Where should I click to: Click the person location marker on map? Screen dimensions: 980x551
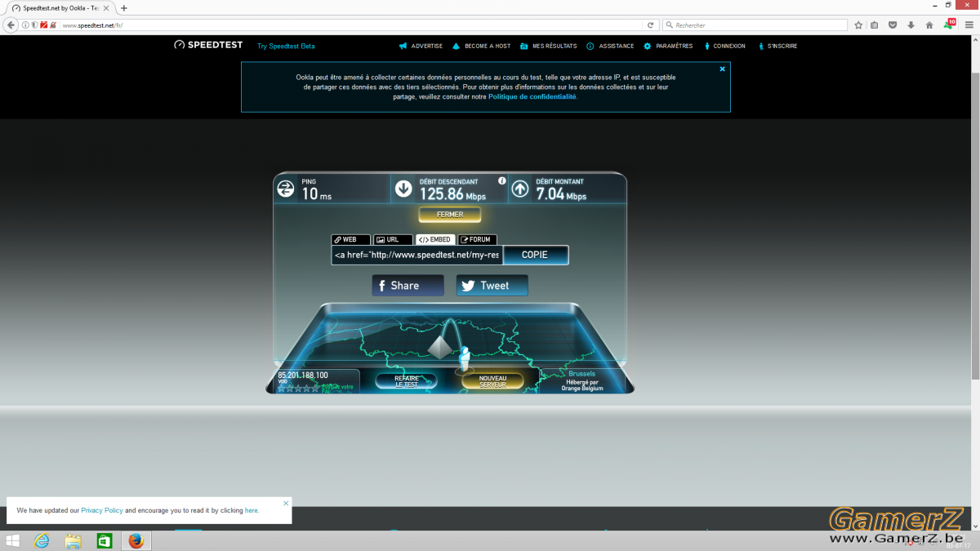(465, 358)
